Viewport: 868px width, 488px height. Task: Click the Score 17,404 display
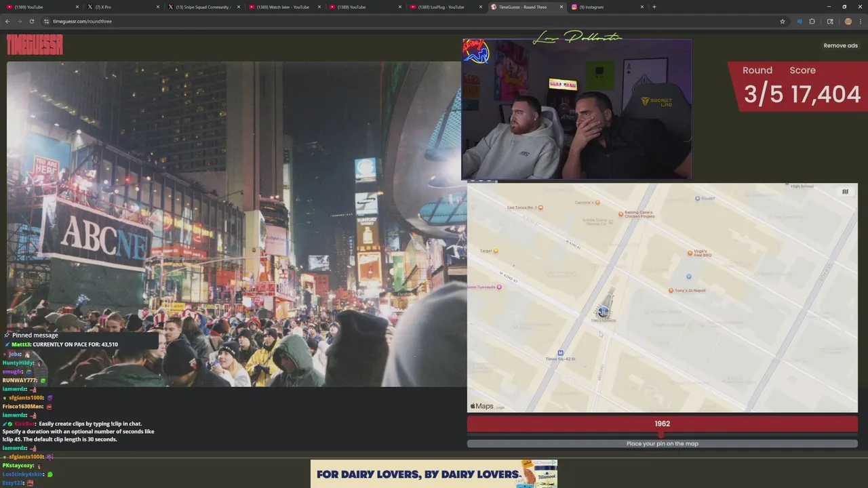click(x=825, y=87)
